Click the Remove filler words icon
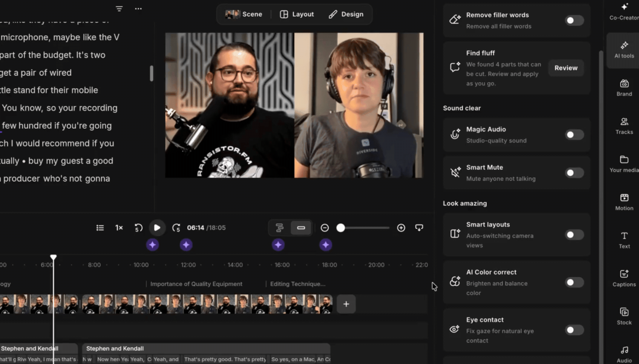Image resolution: width=639 pixels, height=364 pixels. (x=455, y=19)
